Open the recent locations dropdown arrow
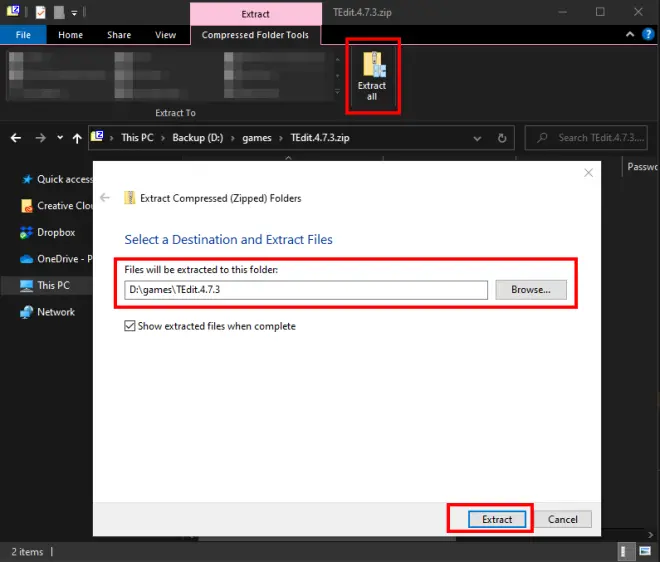Screen dimensions: 660x562 tap(60, 138)
